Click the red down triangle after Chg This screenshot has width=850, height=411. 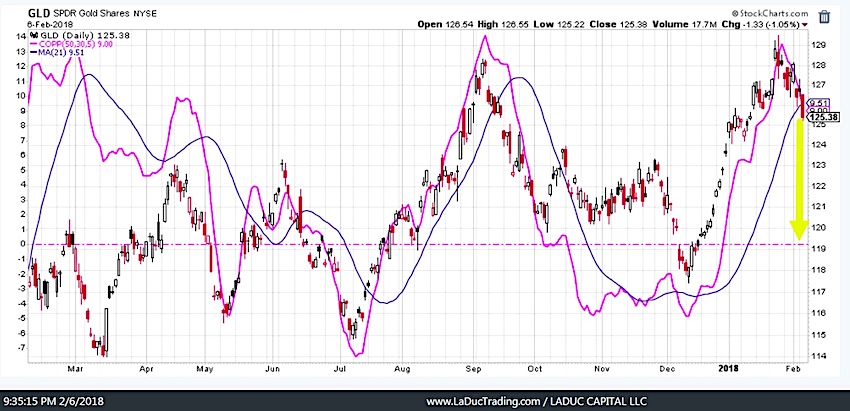coord(804,24)
